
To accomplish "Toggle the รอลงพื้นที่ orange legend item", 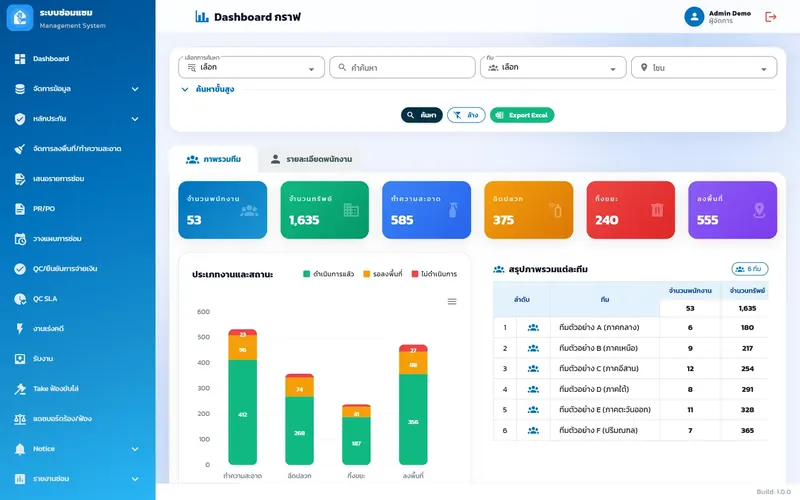I will (383, 274).
